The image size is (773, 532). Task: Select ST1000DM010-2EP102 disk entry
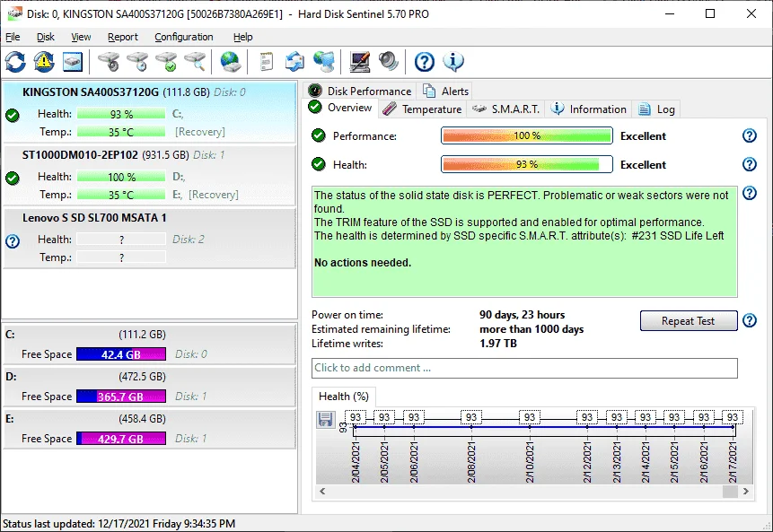pos(149,175)
